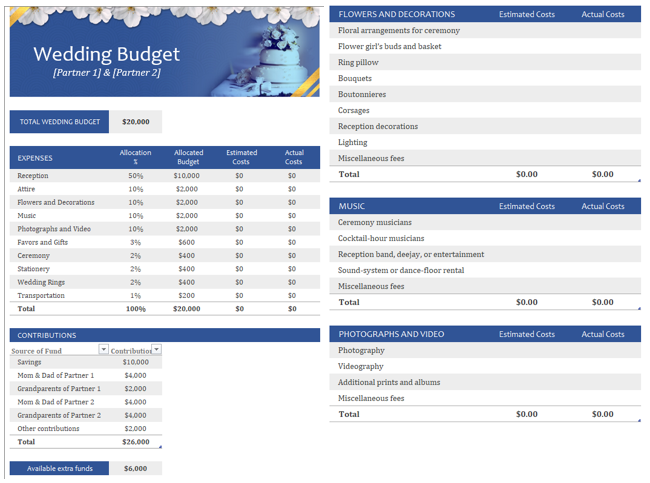The height and width of the screenshot is (483, 650).
Task: Select the $20,000 total wedding budget cell
Action: [x=136, y=121]
